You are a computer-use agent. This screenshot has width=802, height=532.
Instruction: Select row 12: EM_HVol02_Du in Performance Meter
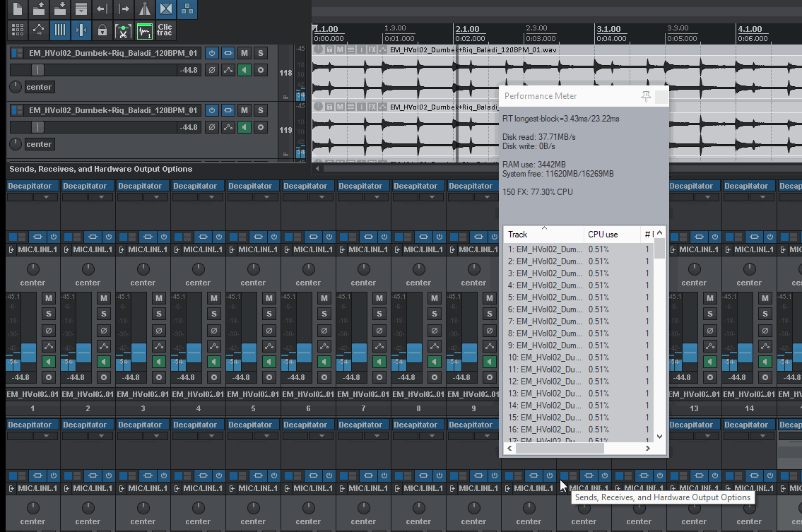[x=579, y=382]
